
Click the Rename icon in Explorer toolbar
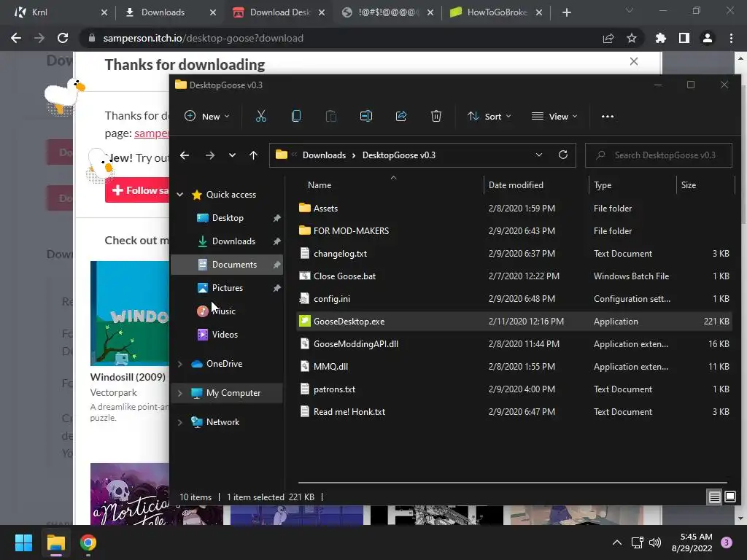pos(366,116)
